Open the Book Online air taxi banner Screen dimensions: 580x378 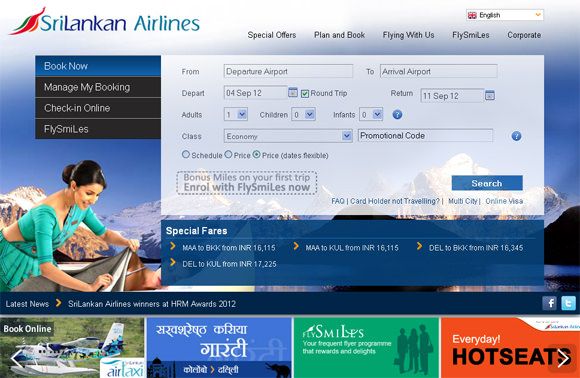point(72,348)
